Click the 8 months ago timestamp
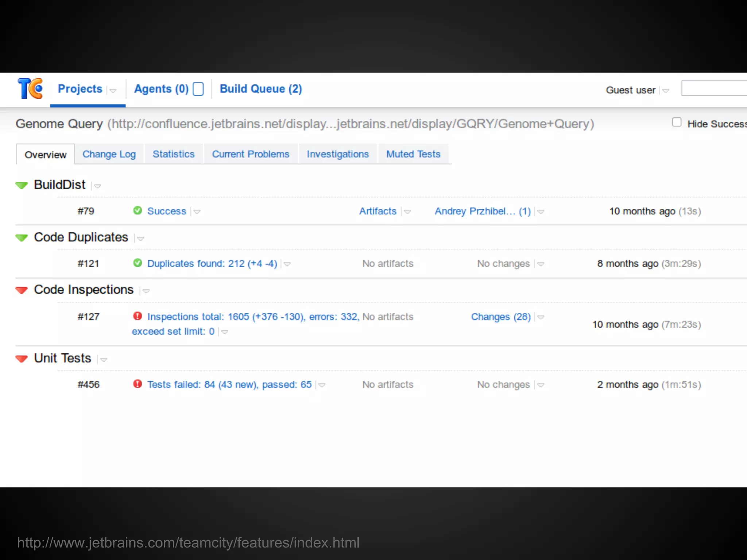Image resolution: width=747 pixels, height=560 pixels. [x=628, y=264]
